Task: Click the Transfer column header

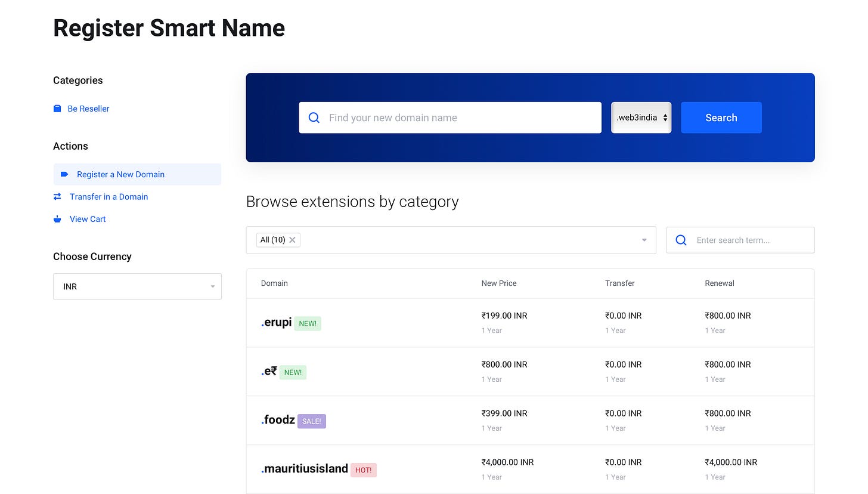Action: 620,283
